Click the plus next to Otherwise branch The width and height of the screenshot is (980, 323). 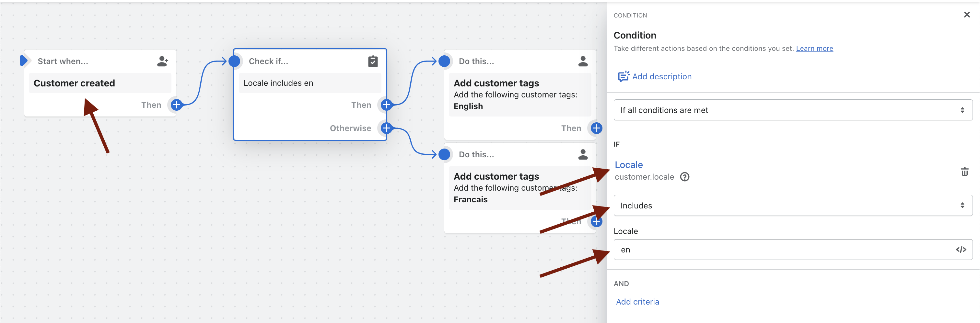pyautogui.click(x=386, y=128)
